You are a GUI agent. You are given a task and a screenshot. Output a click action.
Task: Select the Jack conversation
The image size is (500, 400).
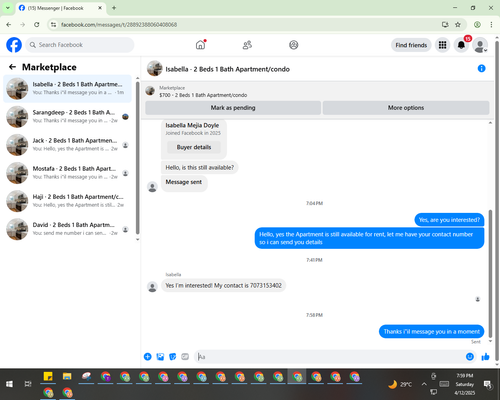tap(67, 144)
